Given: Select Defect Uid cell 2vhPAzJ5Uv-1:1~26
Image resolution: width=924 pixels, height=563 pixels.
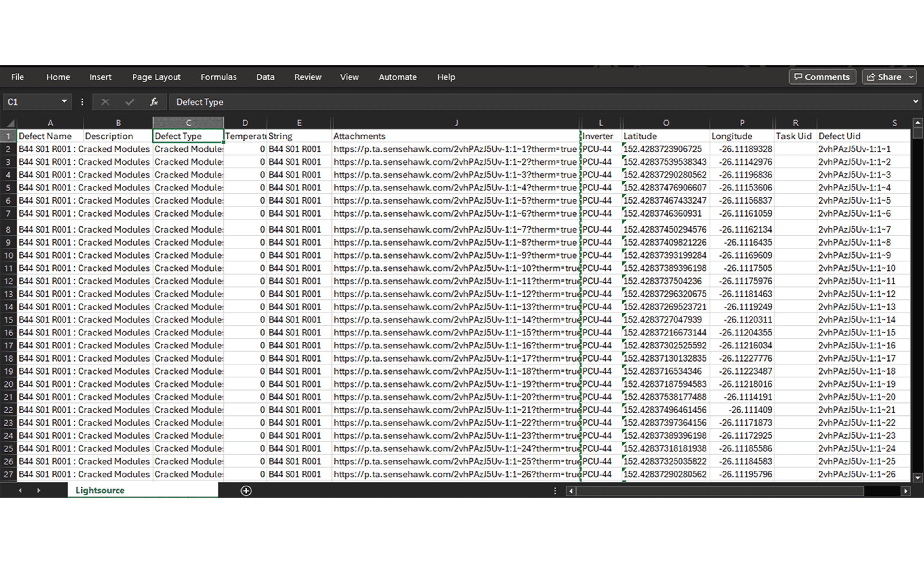Looking at the screenshot, I should tap(864, 474).
